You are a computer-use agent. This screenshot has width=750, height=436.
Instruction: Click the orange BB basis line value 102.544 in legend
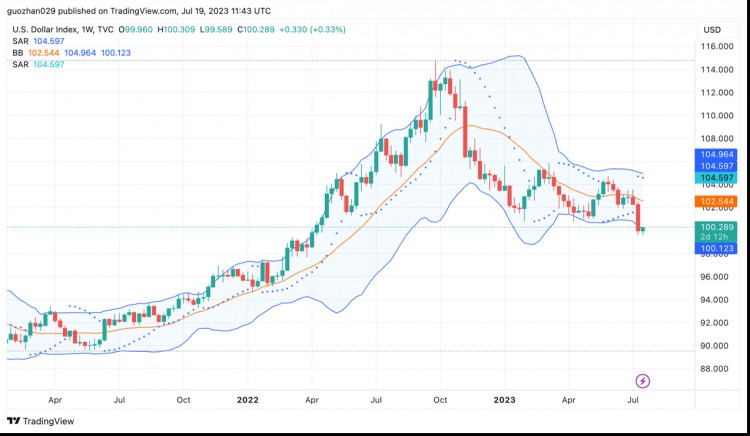(44, 52)
